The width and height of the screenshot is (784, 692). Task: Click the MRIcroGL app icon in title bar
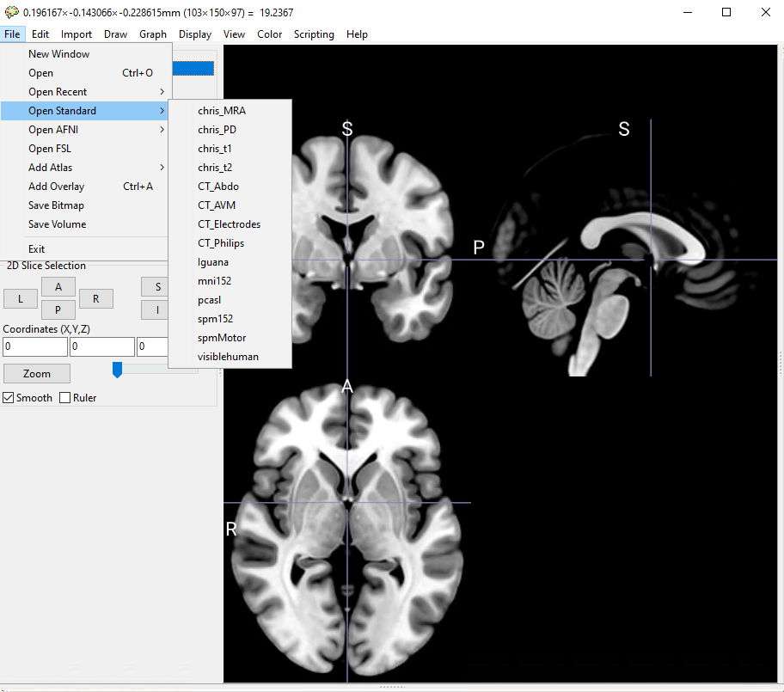pyautogui.click(x=11, y=11)
